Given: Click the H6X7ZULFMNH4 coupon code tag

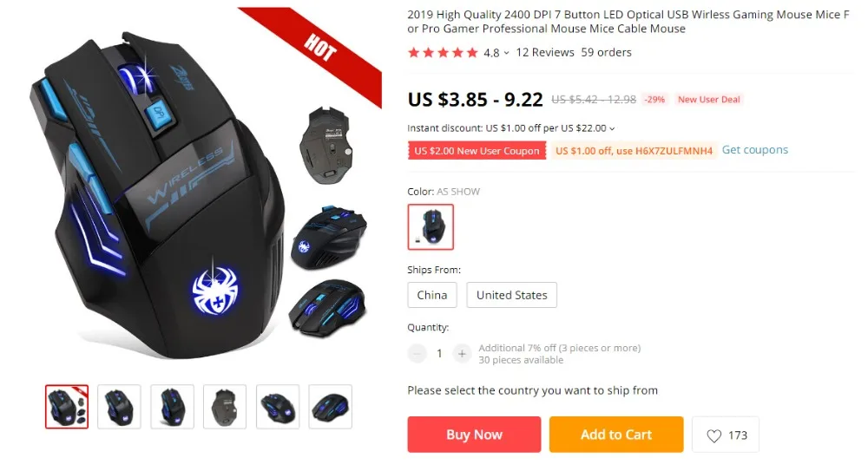Looking at the screenshot, I should 634,151.
